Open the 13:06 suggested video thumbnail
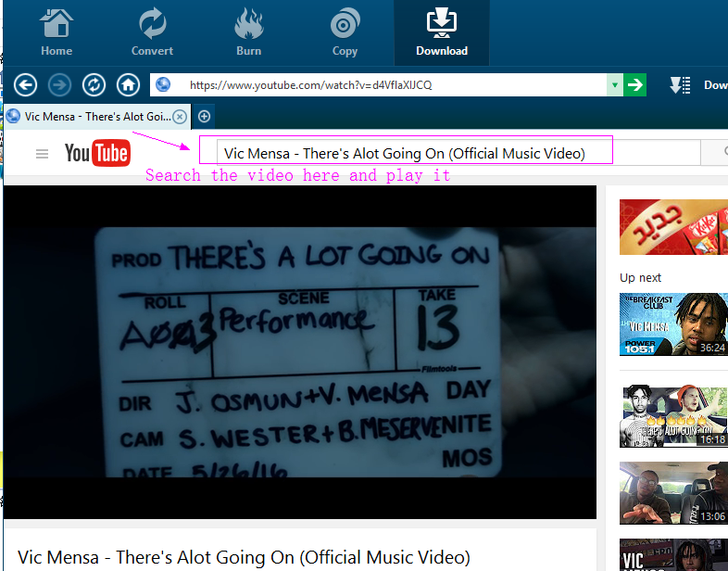The width and height of the screenshot is (728, 571). (x=673, y=493)
